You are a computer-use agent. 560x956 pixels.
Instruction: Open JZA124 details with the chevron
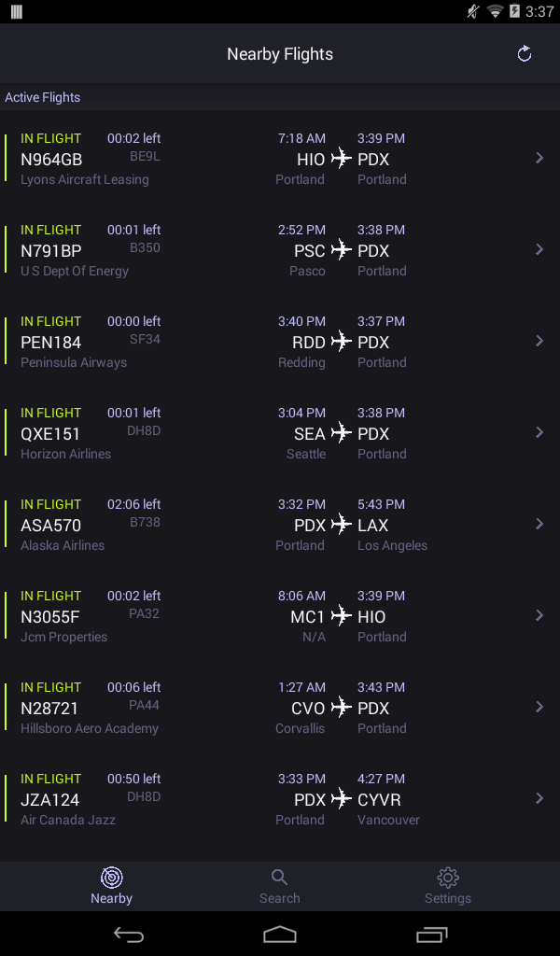539,798
